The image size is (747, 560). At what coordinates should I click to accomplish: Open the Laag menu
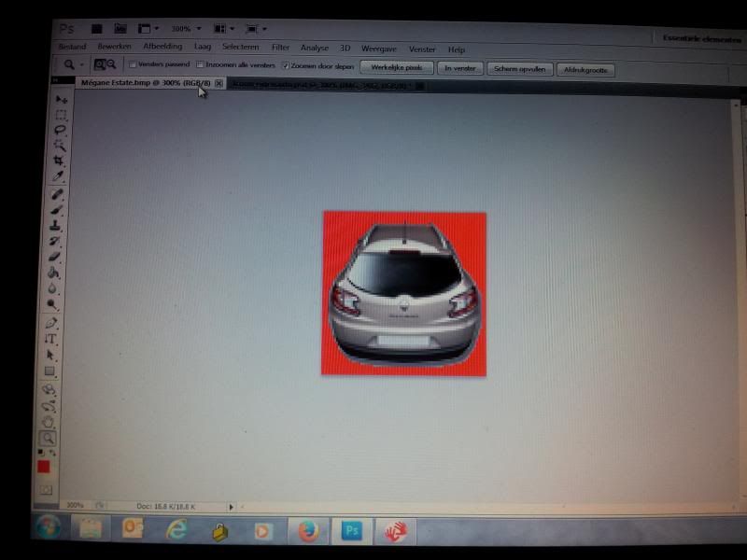click(203, 47)
